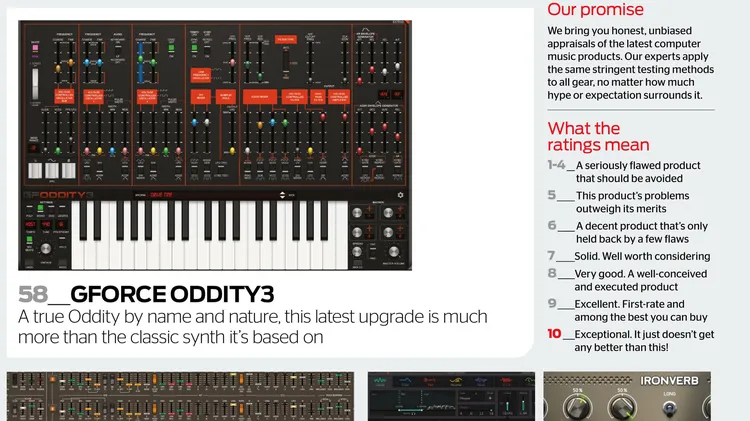Click the High Pass Filter red block
The image size is (750, 421).
[x=318, y=97]
